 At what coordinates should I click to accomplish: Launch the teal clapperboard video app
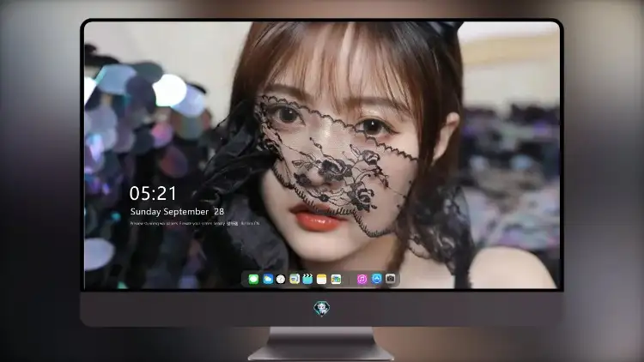click(x=307, y=279)
